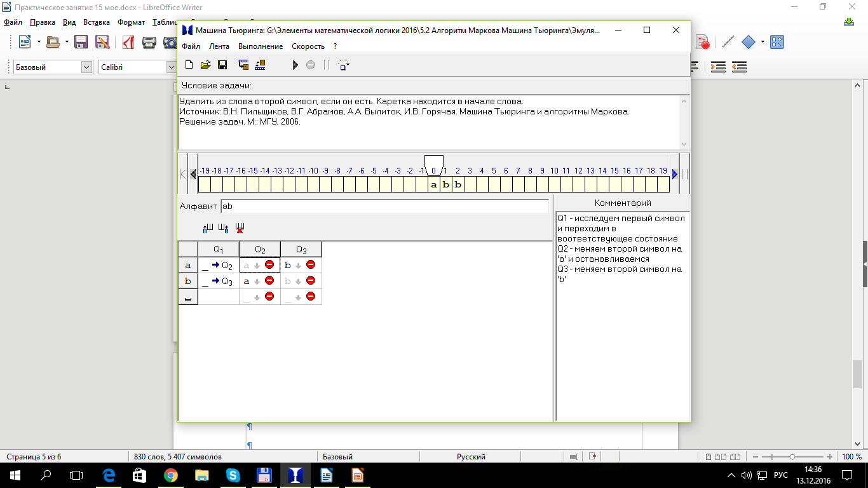Open Google Chrome from the taskbar
The height and width of the screenshot is (488, 868).
[x=170, y=475]
